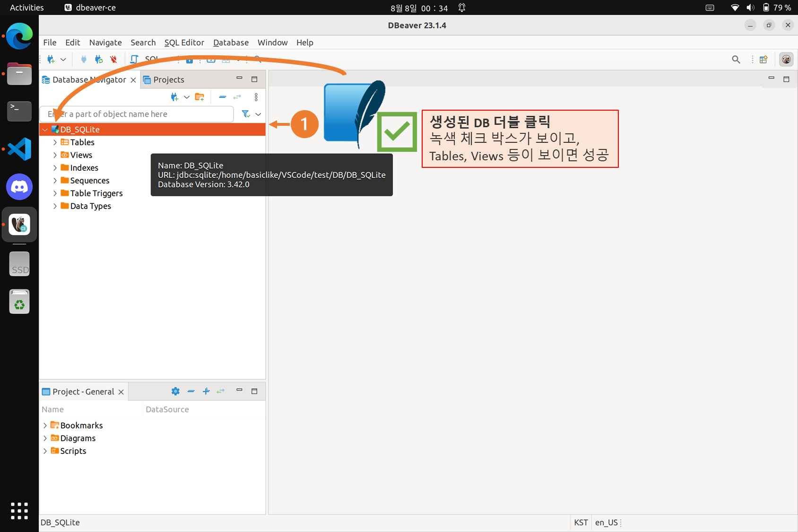Image resolution: width=798 pixels, height=532 pixels.
Task: Open Show Applications grid in dock
Action: click(19, 511)
